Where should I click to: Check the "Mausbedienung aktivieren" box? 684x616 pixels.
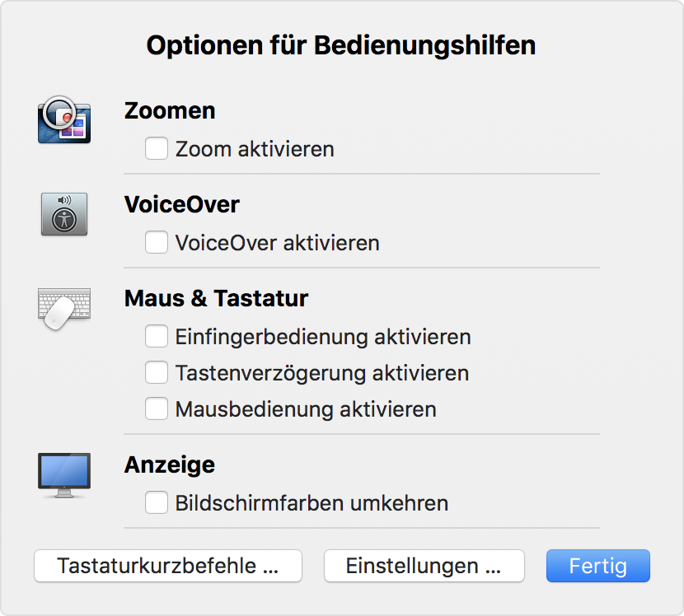156,408
